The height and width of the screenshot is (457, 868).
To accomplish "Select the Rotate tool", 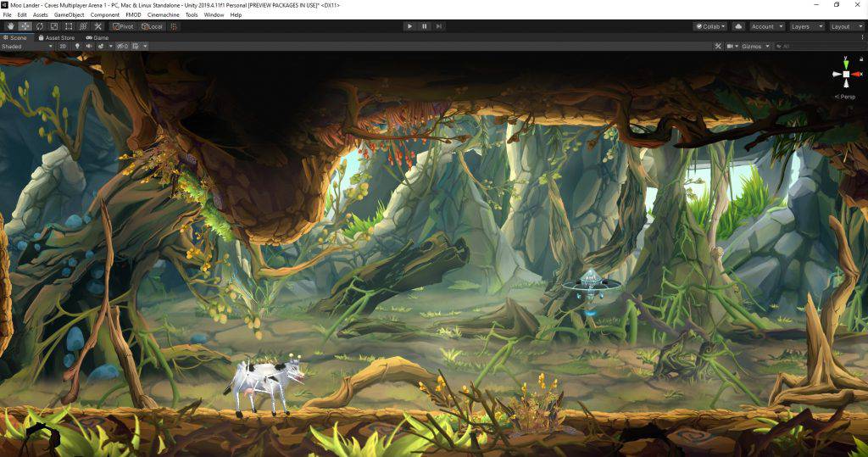I will click(x=40, y=26).
